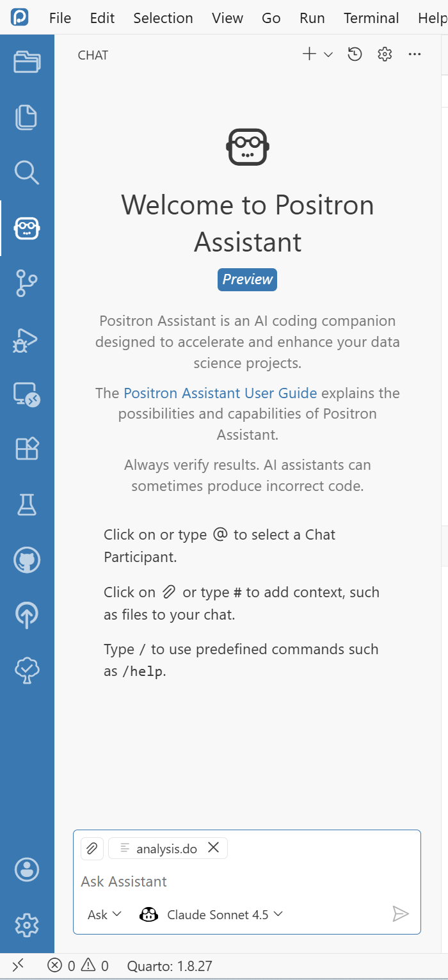Expand the new chat plus dropdown arrow

(x=328, y=55)
